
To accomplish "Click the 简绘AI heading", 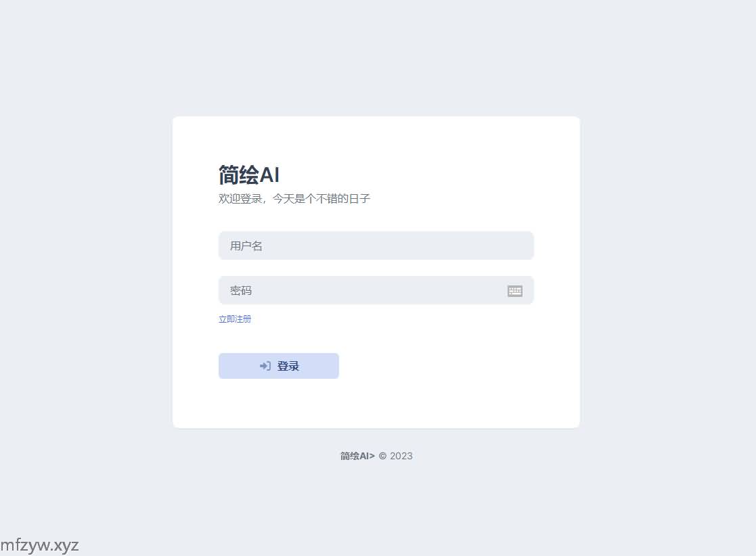I will pos(249,175).
